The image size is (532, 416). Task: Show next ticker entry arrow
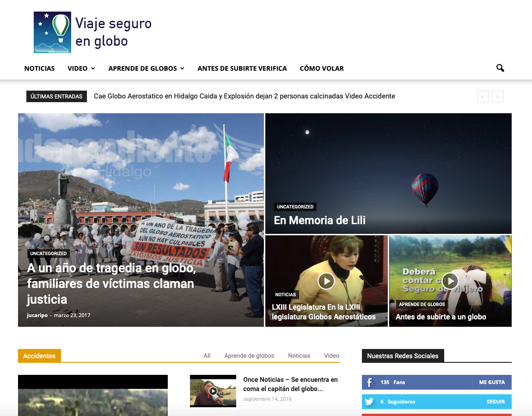click(x=497, y=96)
